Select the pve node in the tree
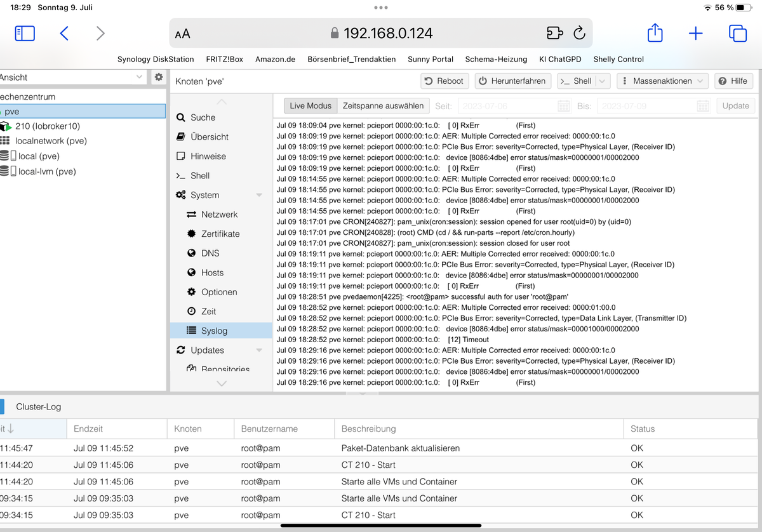 pyautogui.click(x=83, y=111)
